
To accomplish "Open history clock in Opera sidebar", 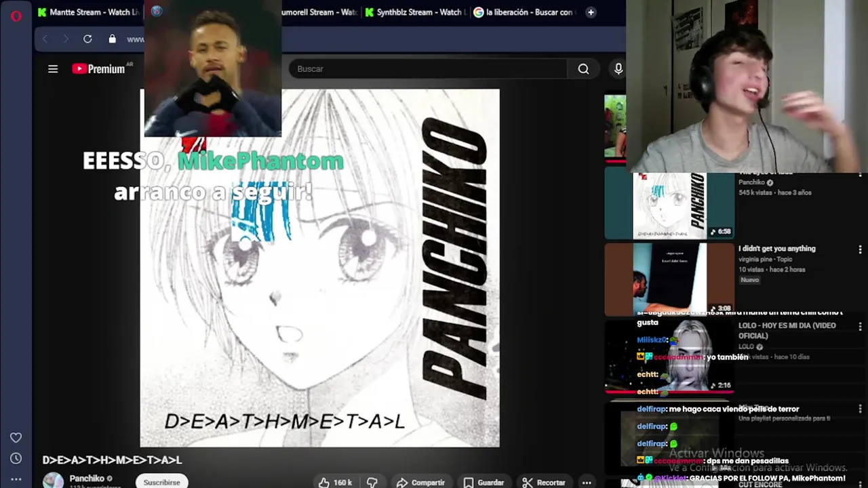I will click(16, 458).
